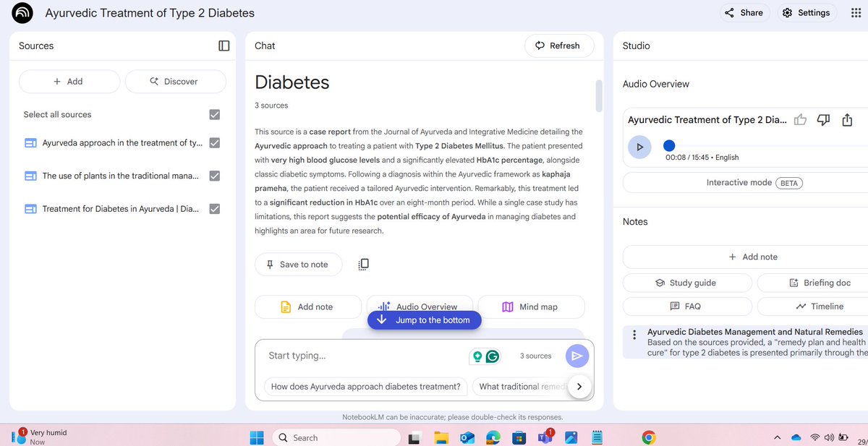Toggle Select all sources checkbox
The image size is (868, 446).
[x=214, y=114]
